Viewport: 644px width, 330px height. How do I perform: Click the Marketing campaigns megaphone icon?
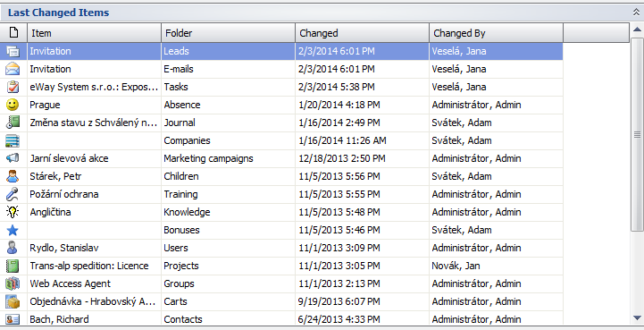point(13,158)
